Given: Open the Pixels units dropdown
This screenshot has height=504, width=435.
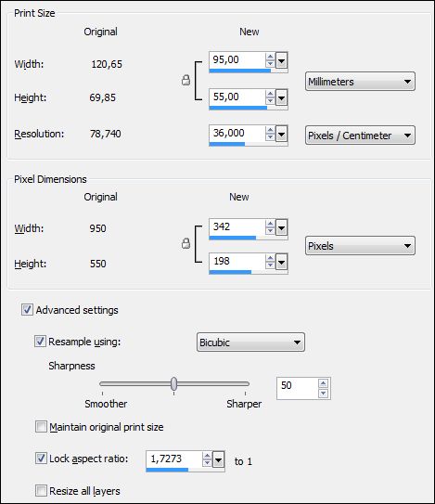Looking at the screenshot, I should [360, 246].
